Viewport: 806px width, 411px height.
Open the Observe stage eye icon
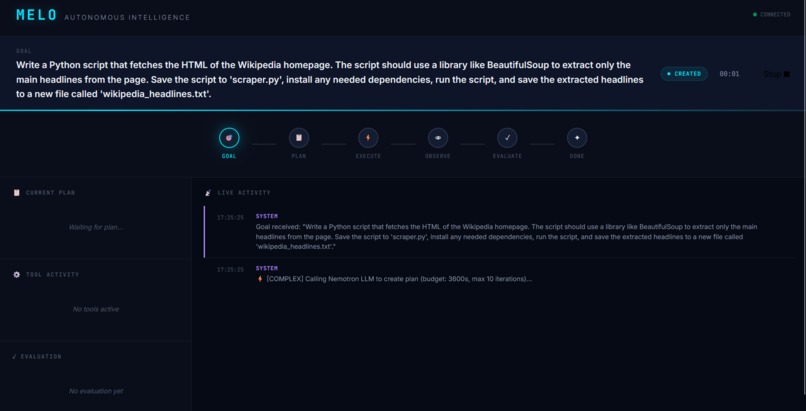[438, 138]
